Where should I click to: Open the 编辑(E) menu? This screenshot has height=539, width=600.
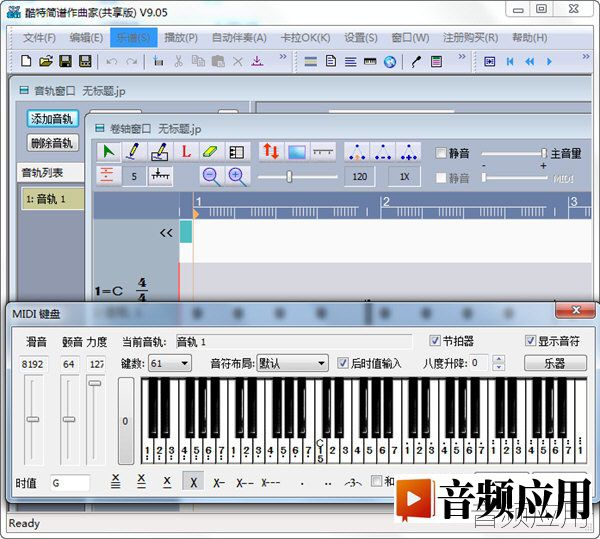click(x=86, y=38)
